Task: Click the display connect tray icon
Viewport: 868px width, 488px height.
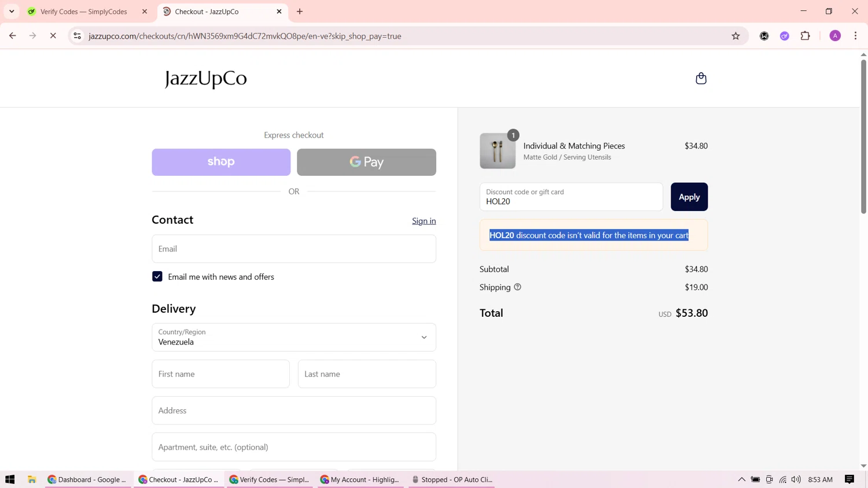Action: click(769, 479)
